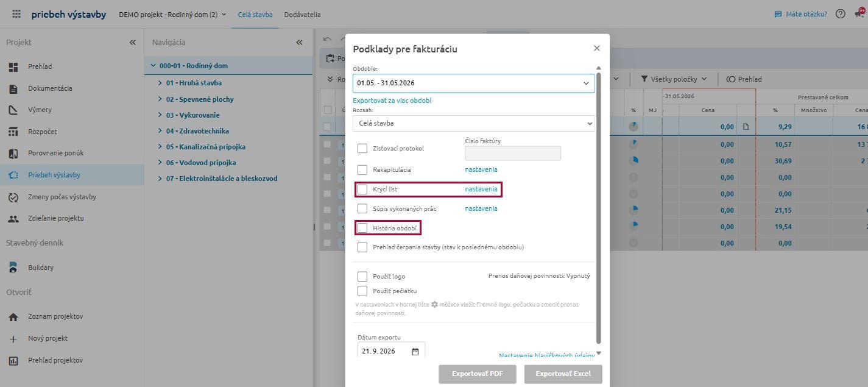Expand the 01 - Hrubá stavba tree node
The image size is (868, 387).
pos(160,83)
